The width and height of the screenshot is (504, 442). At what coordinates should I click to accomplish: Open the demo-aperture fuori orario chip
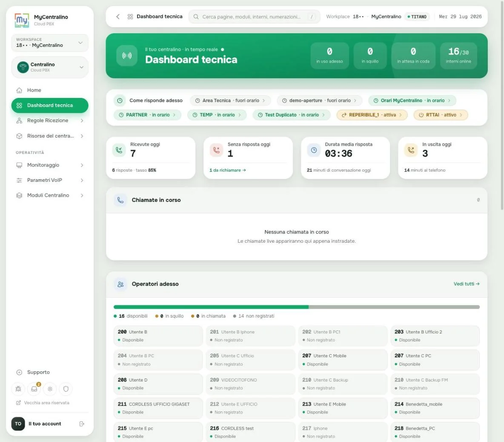coord(320,100)
